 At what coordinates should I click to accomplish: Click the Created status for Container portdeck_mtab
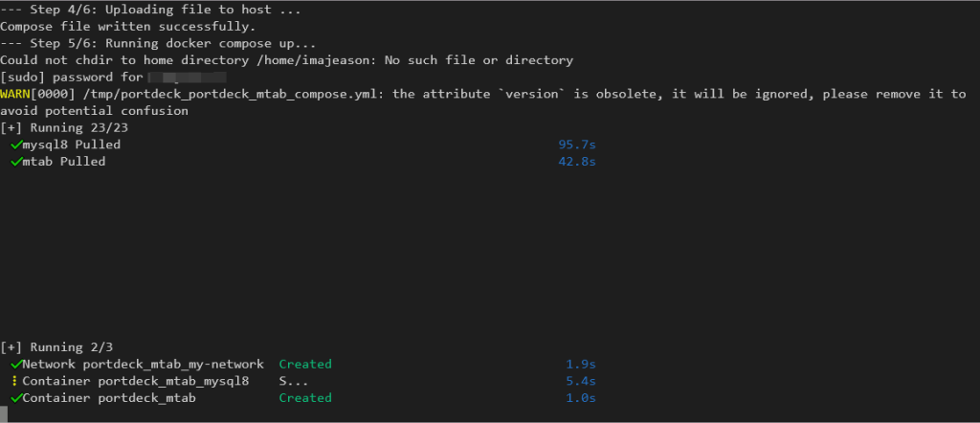pos(304,398)
